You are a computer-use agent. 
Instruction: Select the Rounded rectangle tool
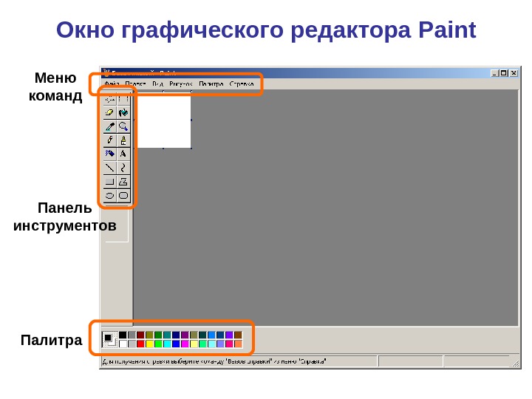123,196
